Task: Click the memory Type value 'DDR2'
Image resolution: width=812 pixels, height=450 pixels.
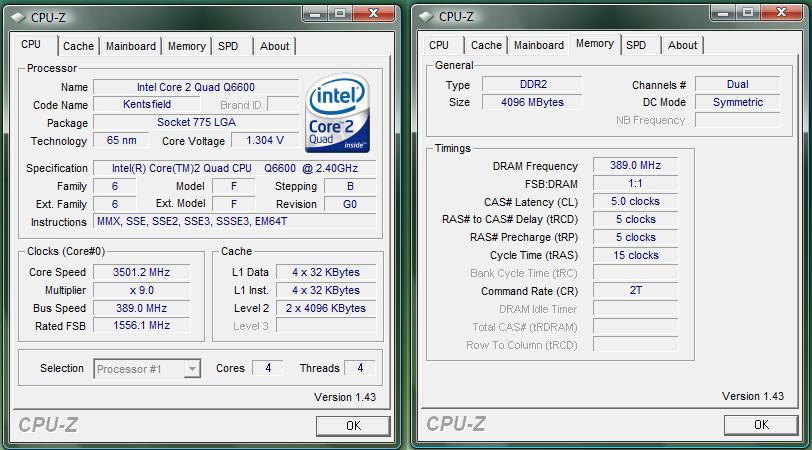Action: pos(532,84)
